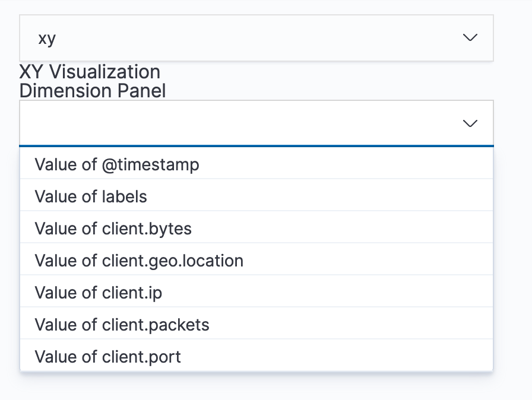This screenshot has height=400, width=532.
Task: Click empty area above the xy select box
Action: pyautogui.click(x=255, y=6)
